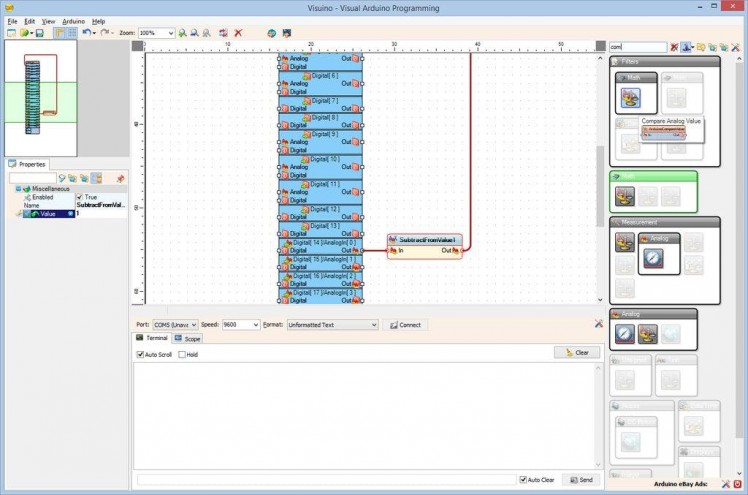Screen dimensions: 748x495
Task: Open the Arduino menu
Action: pyautogui.click(x=73, y=21)
